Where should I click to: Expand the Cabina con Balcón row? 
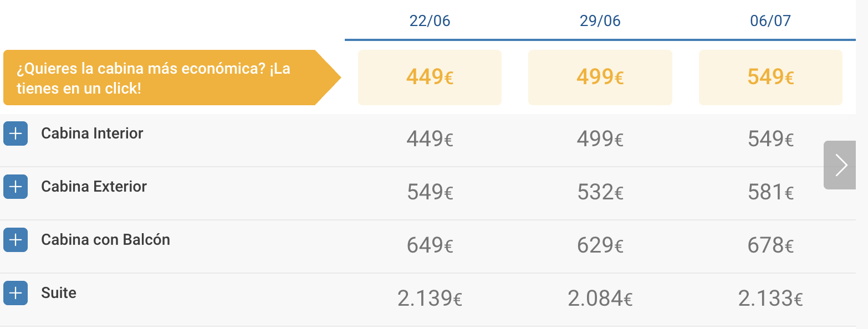[16, 240]
